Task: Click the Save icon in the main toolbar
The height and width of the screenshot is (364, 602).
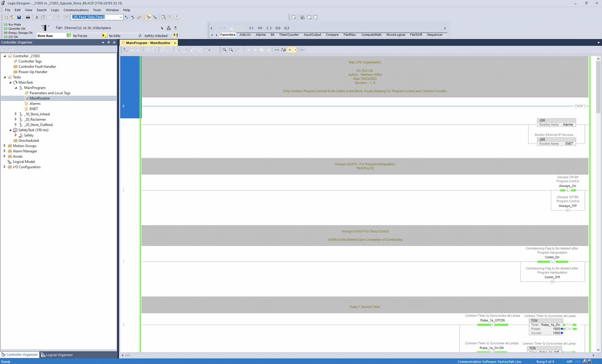Action: pos(19,17)
